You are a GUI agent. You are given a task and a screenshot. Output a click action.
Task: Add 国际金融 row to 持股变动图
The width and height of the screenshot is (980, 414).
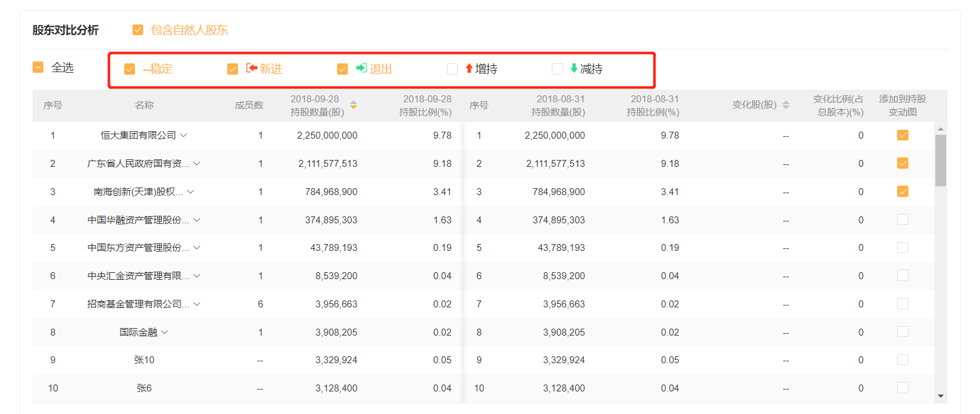tap(903, 332)
